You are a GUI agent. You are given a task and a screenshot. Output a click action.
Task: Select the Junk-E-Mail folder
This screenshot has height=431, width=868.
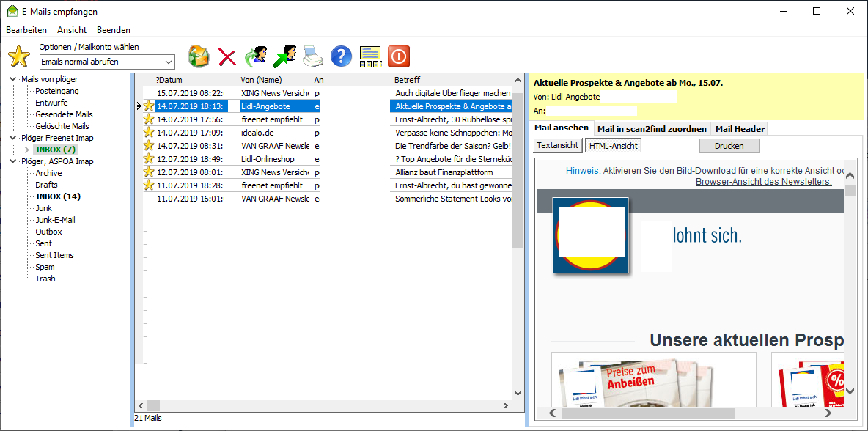coord(56,220)
